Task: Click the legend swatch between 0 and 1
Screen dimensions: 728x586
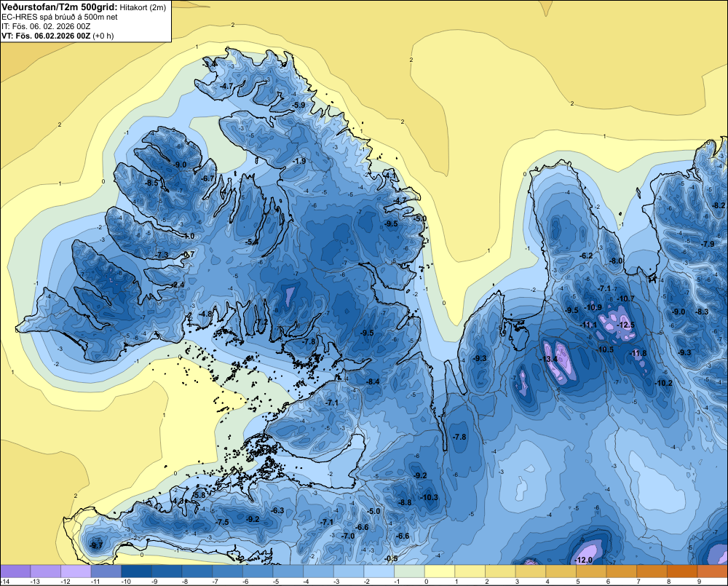Action: (440, 571)
